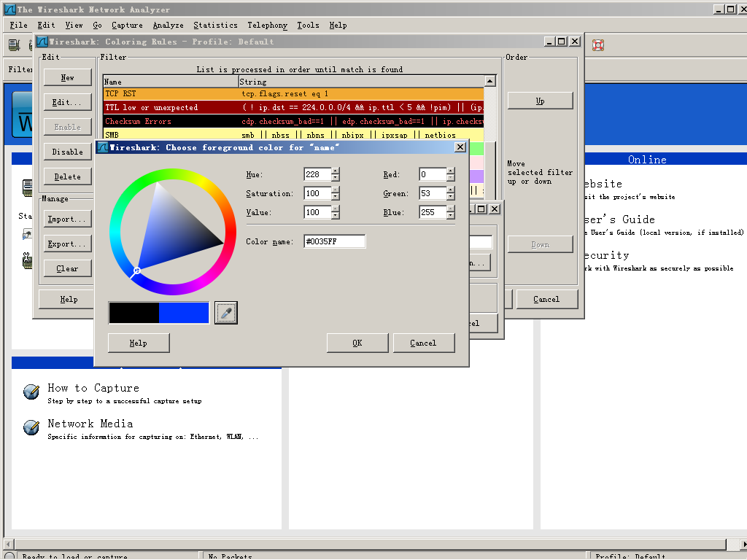Select the SMB coloring rule row
Screen dimensions: 747x560
tap(293, 135)
